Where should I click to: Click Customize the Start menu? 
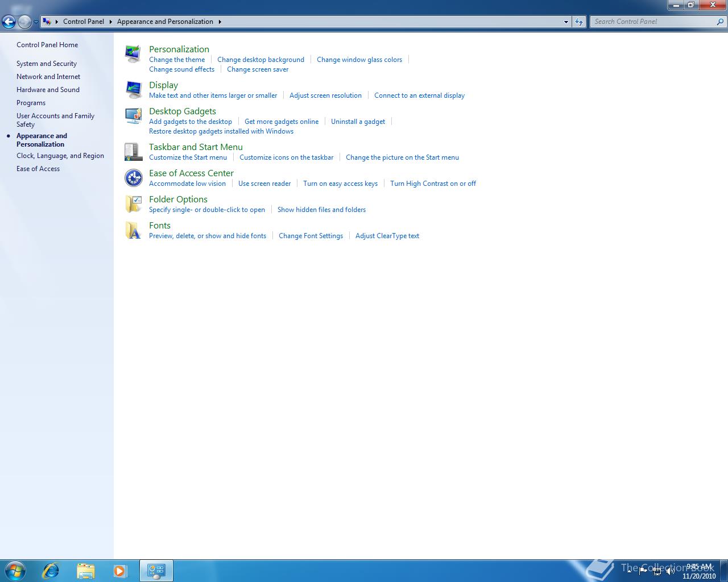pyautogui.click(x=188, y=157)
